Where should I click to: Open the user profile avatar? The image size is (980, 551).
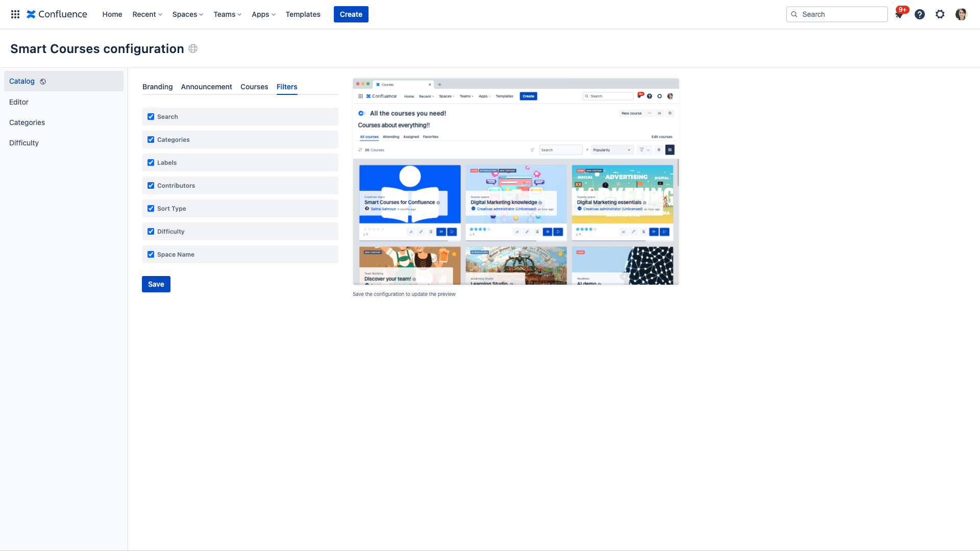click(x=961, y=14)
